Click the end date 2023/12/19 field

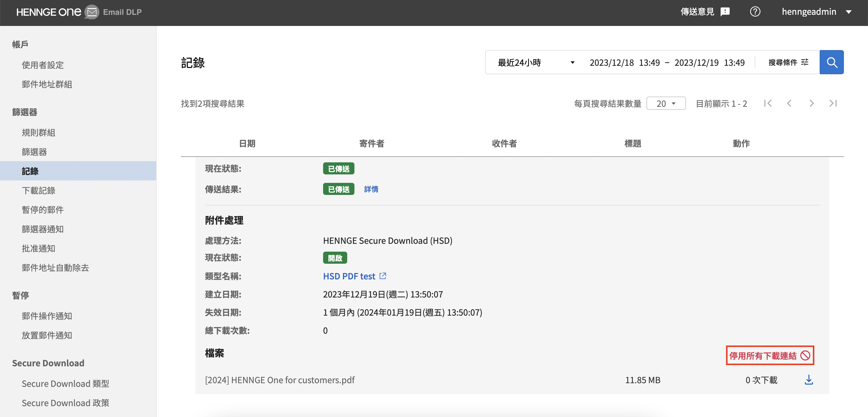click(709, 62)
